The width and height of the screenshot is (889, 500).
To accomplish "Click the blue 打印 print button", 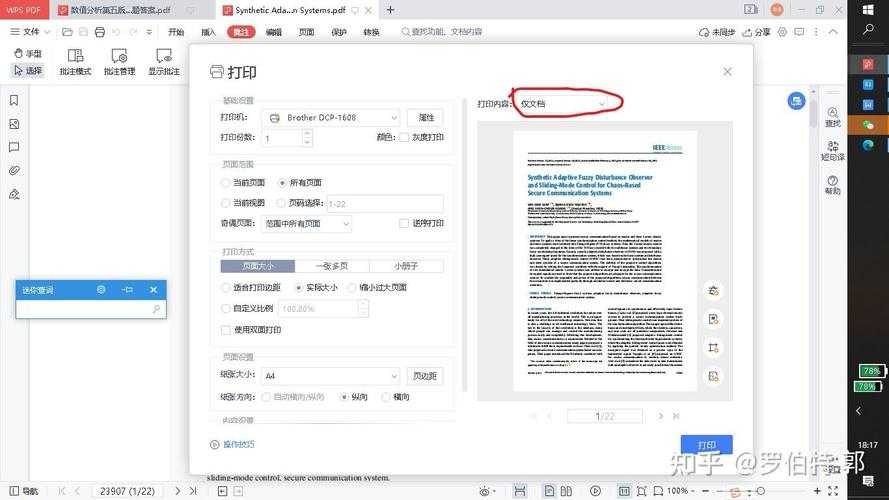I will pos(706,445).
